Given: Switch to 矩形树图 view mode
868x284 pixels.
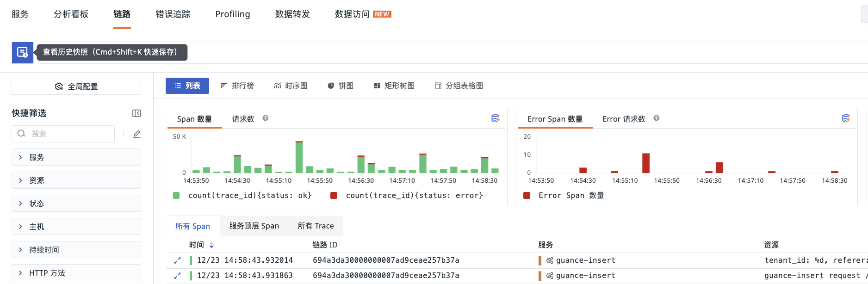Looking at the screenshot, I should [x=394, y=86].
